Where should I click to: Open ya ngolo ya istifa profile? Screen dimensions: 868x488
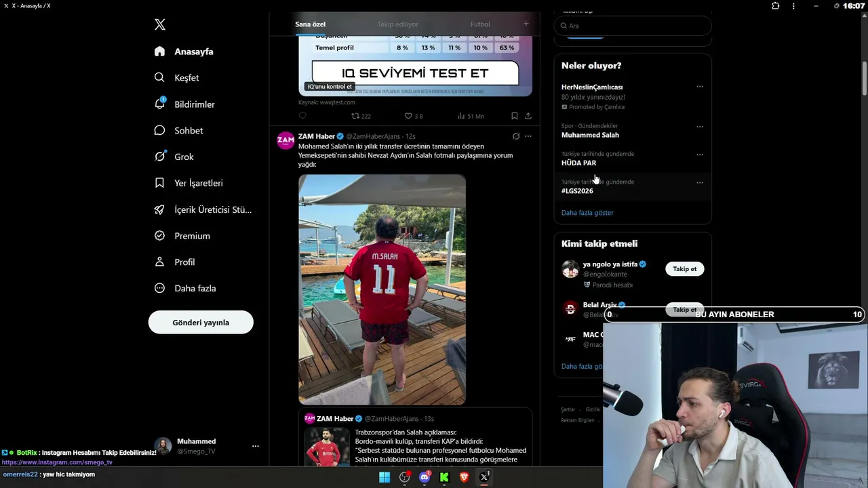(610, 264)
